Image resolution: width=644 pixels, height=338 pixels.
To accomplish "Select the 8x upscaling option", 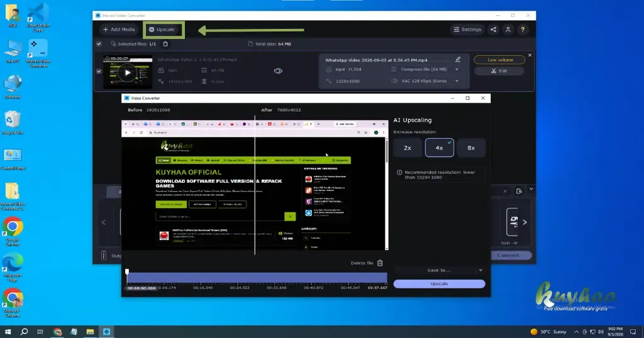I will click(x=471, y=148).
